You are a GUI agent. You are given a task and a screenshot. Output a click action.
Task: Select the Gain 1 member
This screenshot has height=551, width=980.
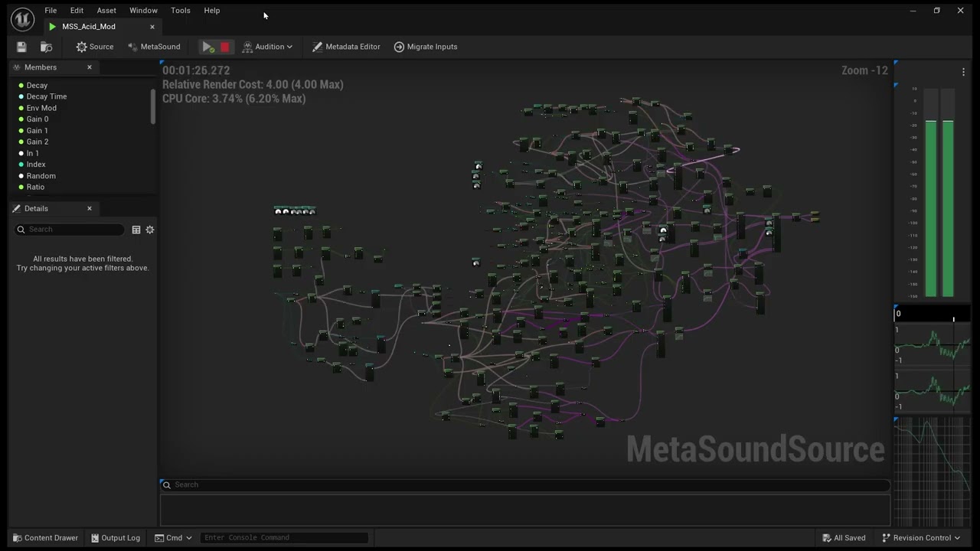pos(38,131)
